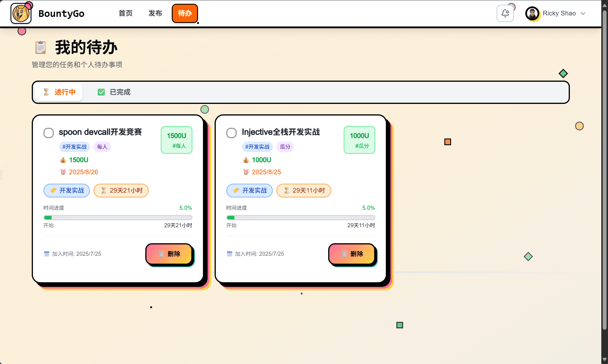608x364 pixels.
Task: Click alarm clock icon beside 2025/8/25
Action: pos(246,172)
